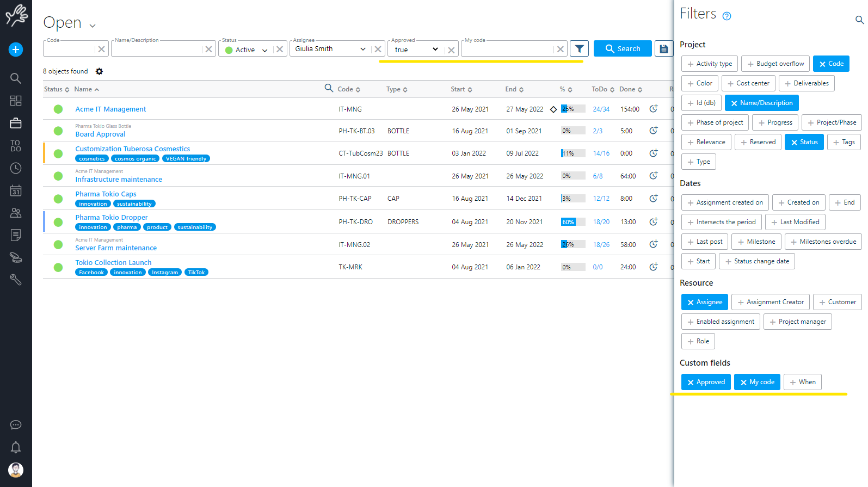
Task: Toggle on the Milestones overdue filter
Action: tap(823, 242)
